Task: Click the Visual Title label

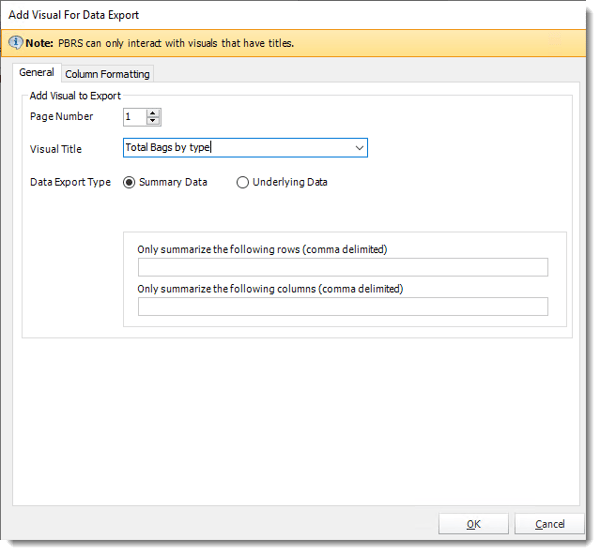Action: pyautogui.click(x=56, y=149)
